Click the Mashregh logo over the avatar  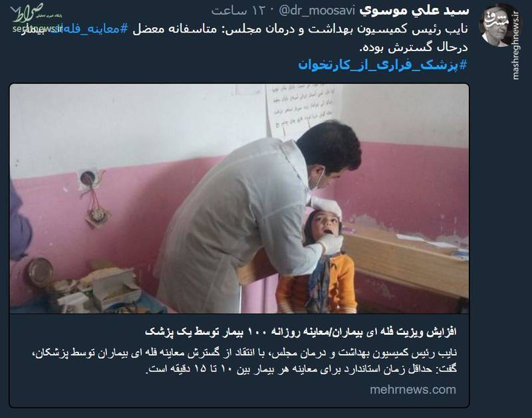pyautogui.click(x=497, y=20)
